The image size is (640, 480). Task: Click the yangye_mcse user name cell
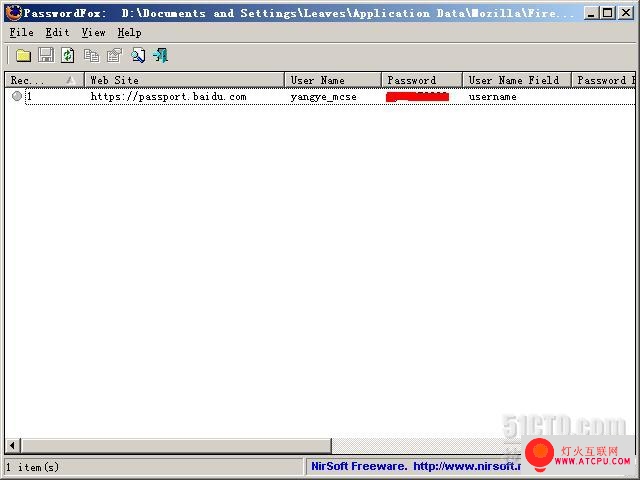pyautogui.click(x=323, y=97)
